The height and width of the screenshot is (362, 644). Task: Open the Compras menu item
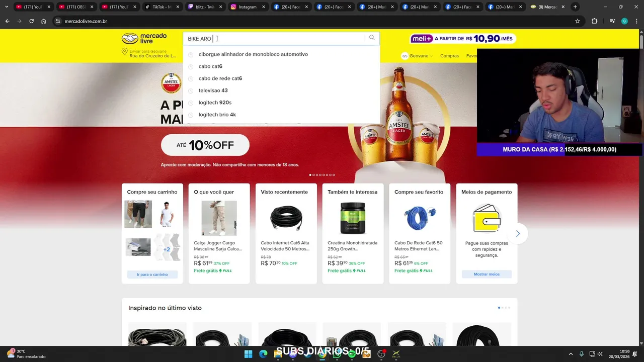449,56
